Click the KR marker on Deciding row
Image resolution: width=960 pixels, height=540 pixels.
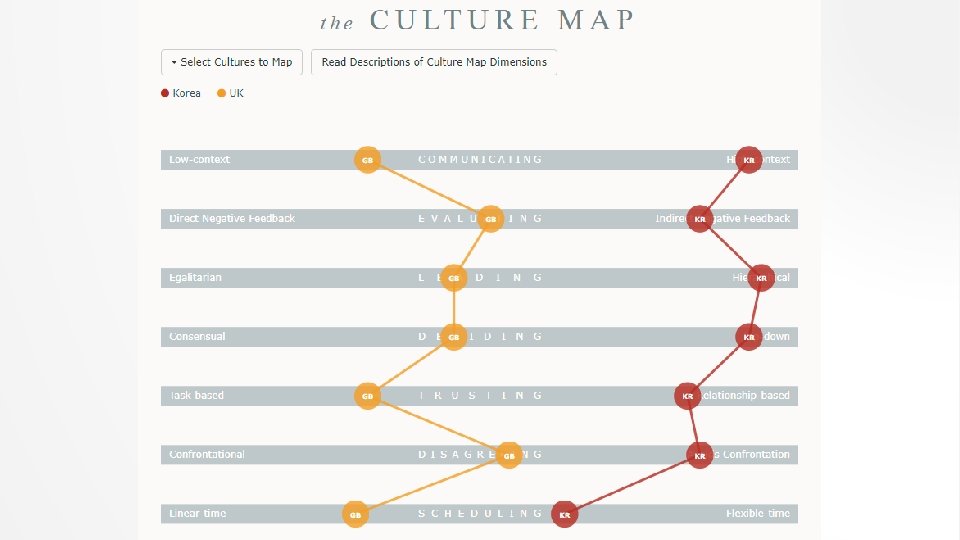[749, 337]
